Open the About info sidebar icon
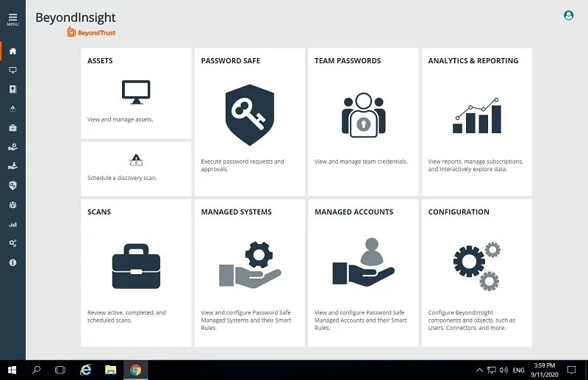 pos(12,262)
